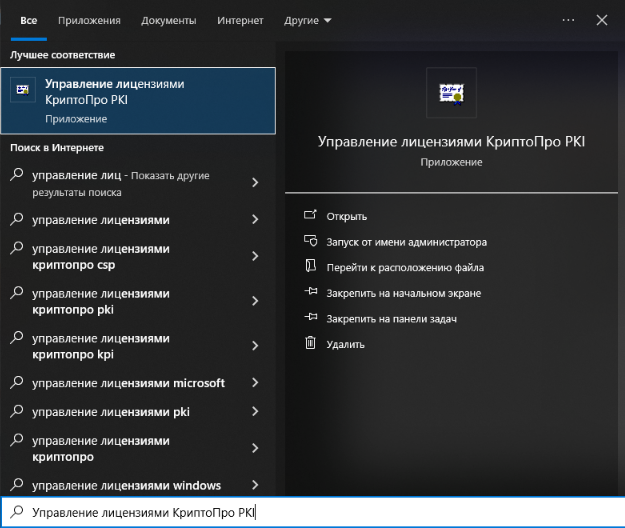Select web suggestion 'управление лицензиями криптопро kpi'
The width and height of the screenshot is (625, 528).
click(100, 346)
